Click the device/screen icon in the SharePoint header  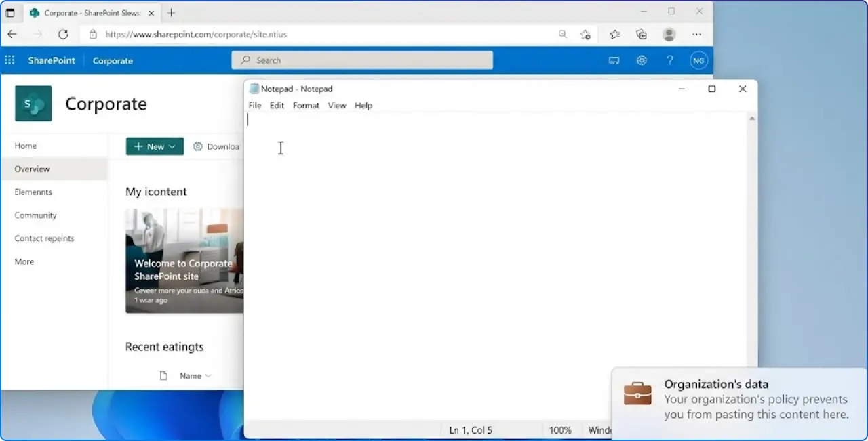point(614,60)
